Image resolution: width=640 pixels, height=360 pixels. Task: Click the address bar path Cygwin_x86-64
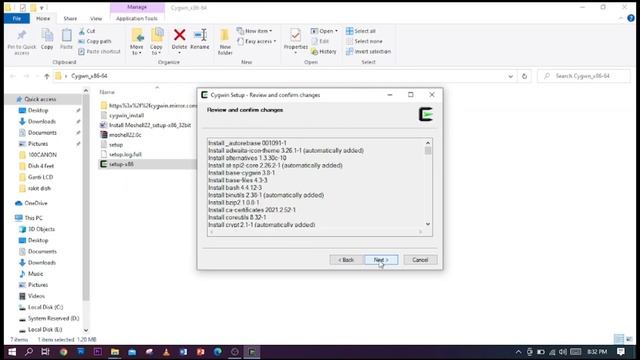click(89, 76)
